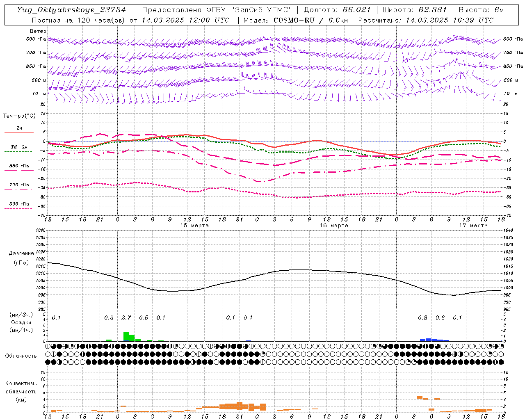
Task: Click the Высота: 6м value
Action: pyautogui.click(x=481, y=10)
